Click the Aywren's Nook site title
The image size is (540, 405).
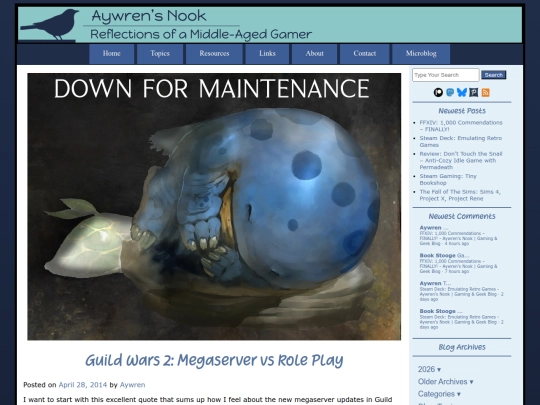point(149,16)
